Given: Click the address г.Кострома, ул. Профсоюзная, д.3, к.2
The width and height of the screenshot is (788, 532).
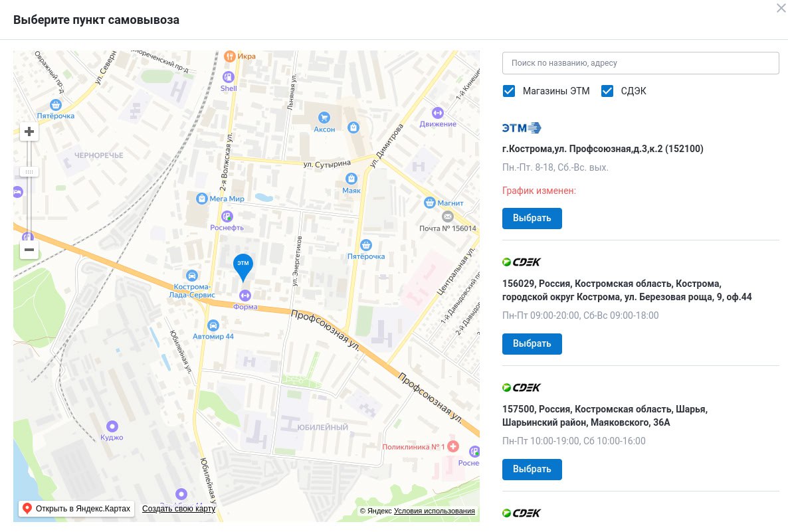Looking at the screenshot, I should tap(603, 149).
